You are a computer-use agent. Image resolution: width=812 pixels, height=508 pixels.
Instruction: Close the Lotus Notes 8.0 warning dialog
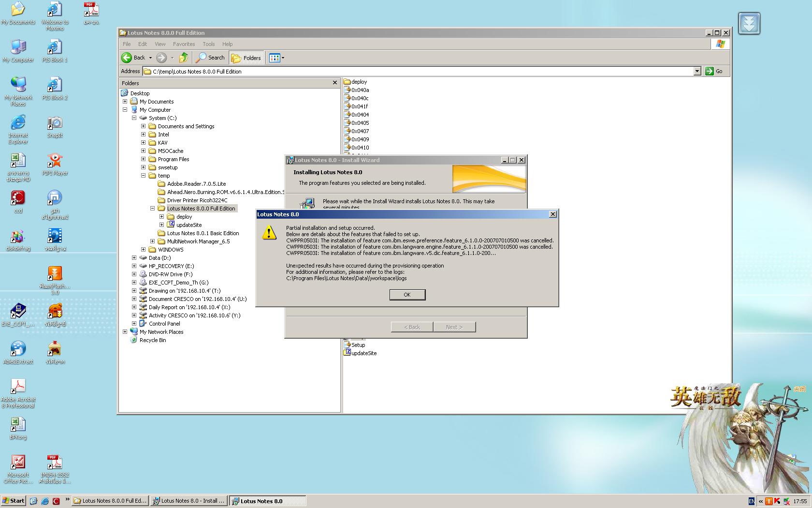point(553,214)
